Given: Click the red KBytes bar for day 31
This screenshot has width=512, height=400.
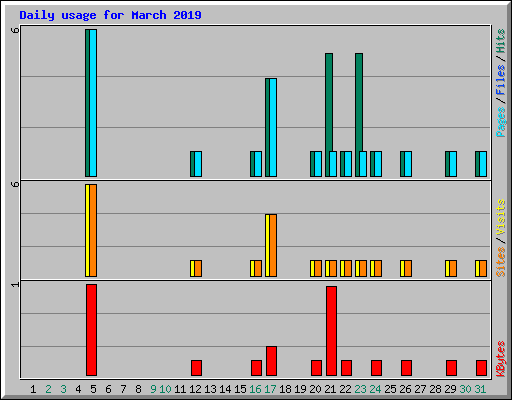Looking at the screenshot, I should pyautogui.click(x=481, y=368).
